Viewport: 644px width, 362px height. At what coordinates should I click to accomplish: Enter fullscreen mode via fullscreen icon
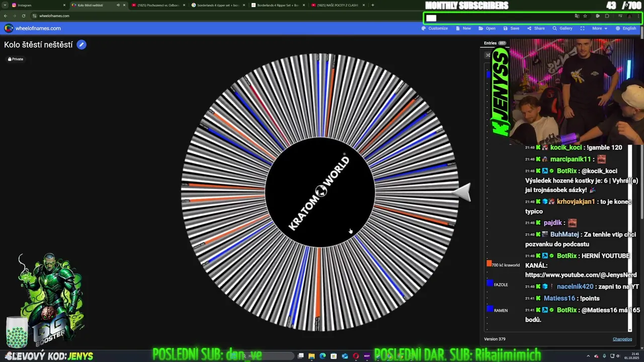583,28
